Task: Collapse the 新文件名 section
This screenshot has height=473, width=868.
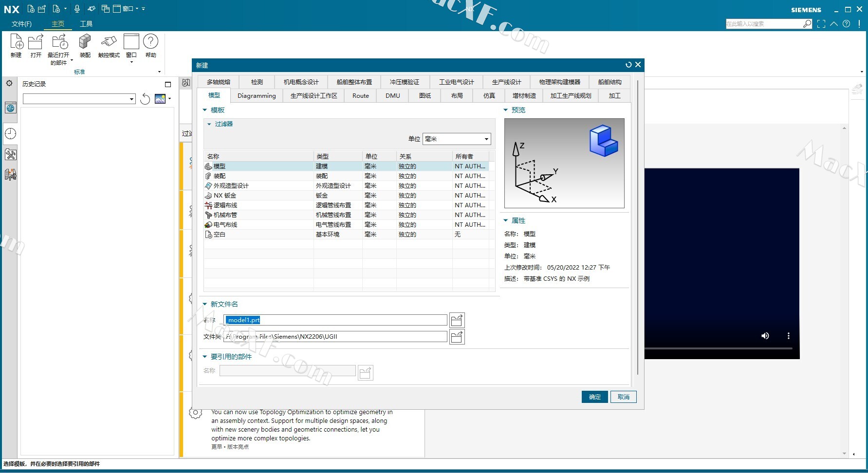Action: point(205,304)
